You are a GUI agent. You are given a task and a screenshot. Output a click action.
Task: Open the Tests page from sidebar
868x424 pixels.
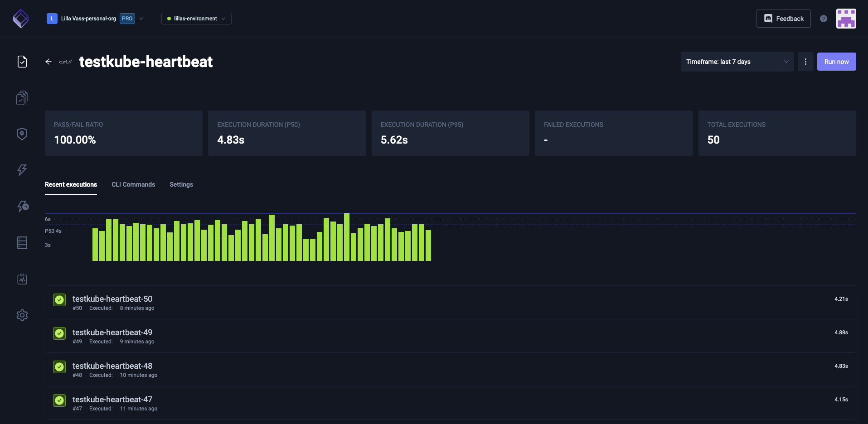[22, 62]
